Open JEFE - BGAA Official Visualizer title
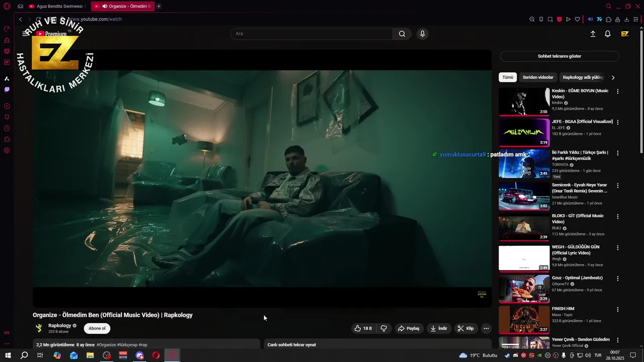This screenshot has width=644, height=362. coord(582,122)
